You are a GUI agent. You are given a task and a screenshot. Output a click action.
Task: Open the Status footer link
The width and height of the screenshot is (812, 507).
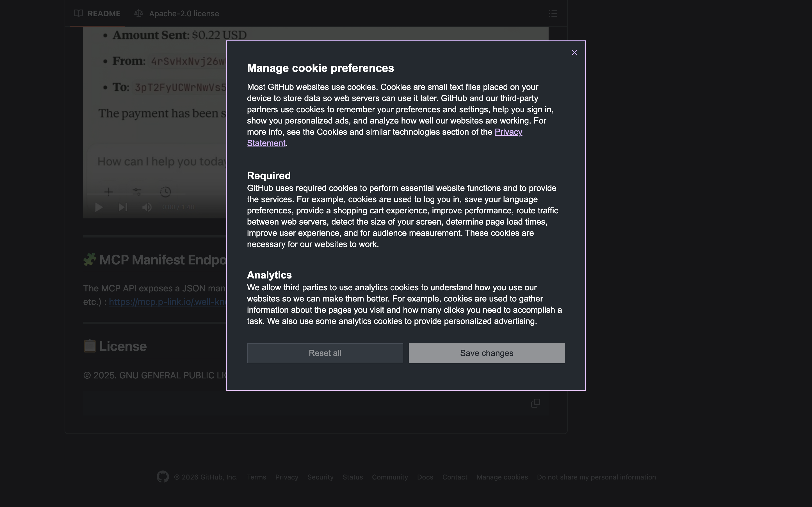pyautogui.click(x=352, y=477)
